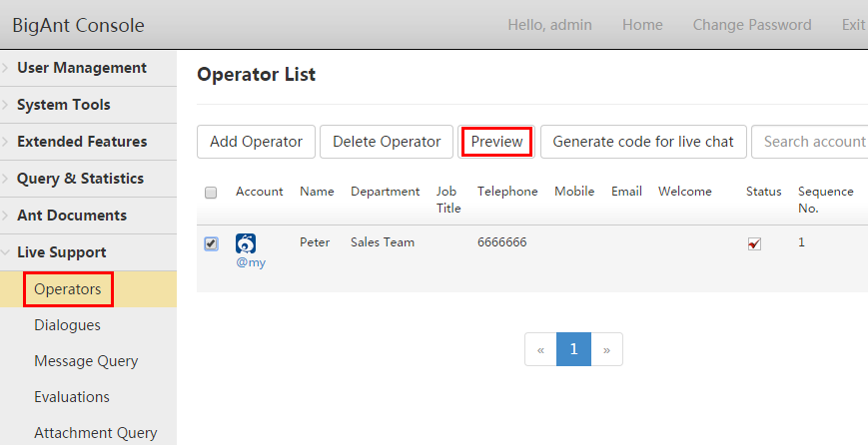
Task: Toggle Peter's Status checkbox
Action: 754,243
